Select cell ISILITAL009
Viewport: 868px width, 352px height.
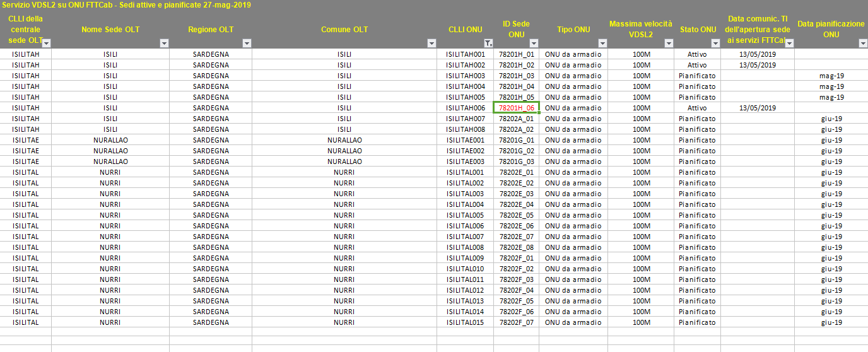pos(466,258)
